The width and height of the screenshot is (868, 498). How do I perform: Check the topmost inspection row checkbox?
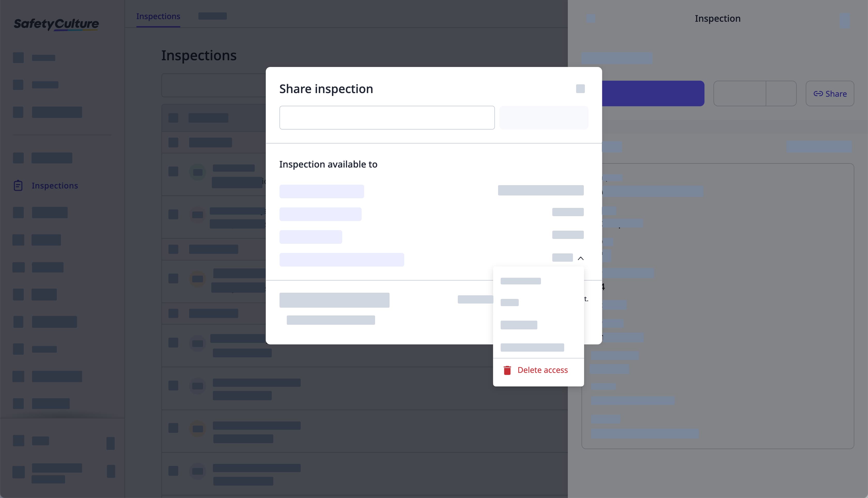click(x=173, y=118)
